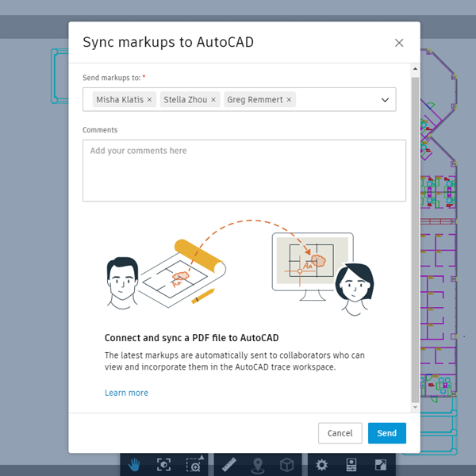Send the markups to AutoCAD
The width and height of the screenshot is (476, 476).
coord(387,433)
